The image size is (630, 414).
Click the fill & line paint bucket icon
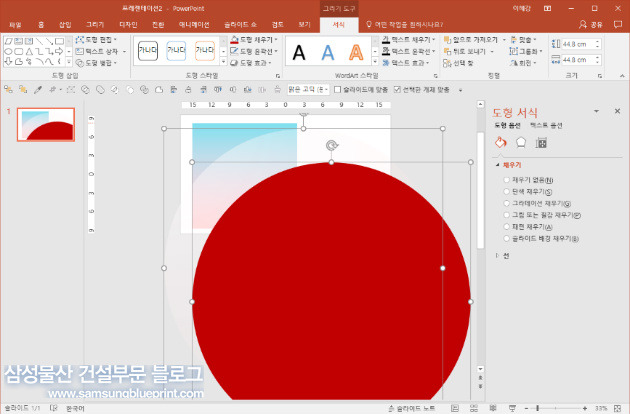pos(501,142)
